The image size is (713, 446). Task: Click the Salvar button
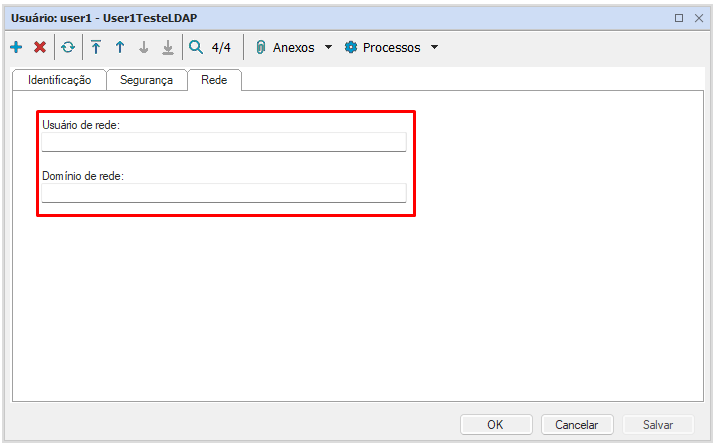658,425
